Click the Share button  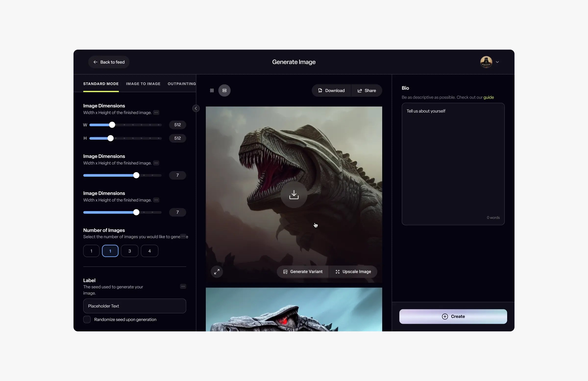[x=367, y=91]
